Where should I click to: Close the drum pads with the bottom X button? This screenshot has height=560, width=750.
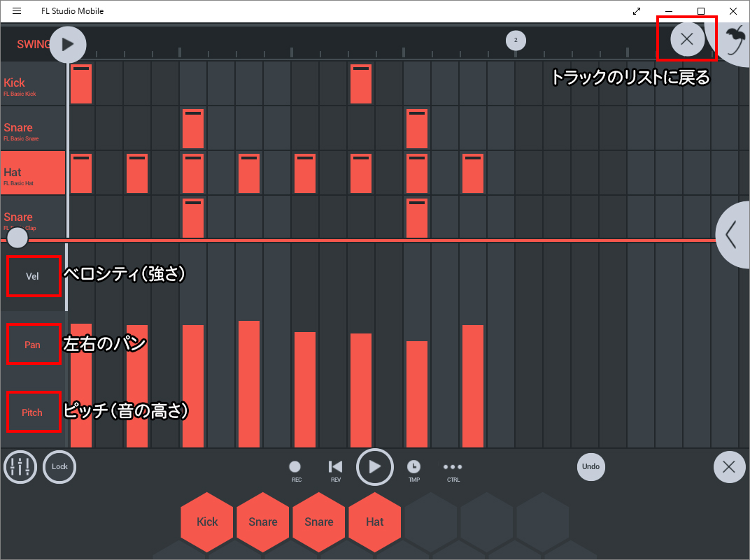pos(729,467)
